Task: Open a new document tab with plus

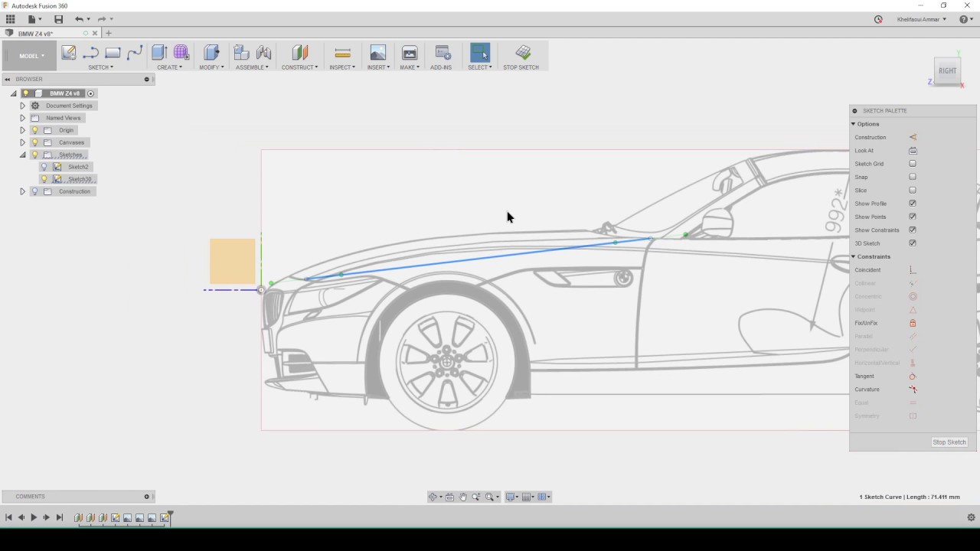Action: 109,33
